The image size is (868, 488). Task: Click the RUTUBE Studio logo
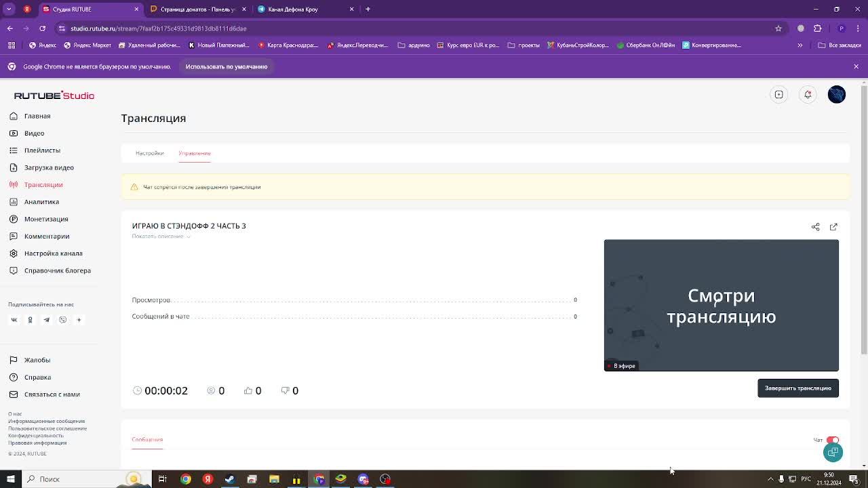[x=54, y=96]
